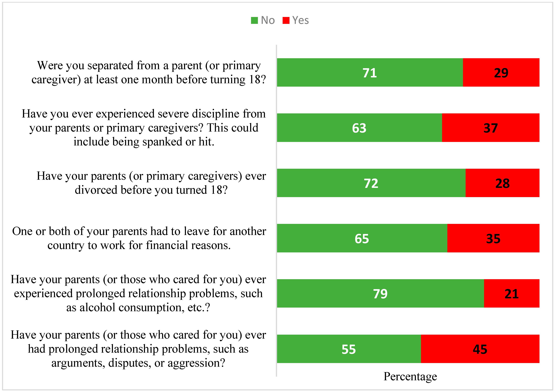Viewport: 555px width, 392px height.
Task: Click the green bar showing 79
Action: pos(380,293)
